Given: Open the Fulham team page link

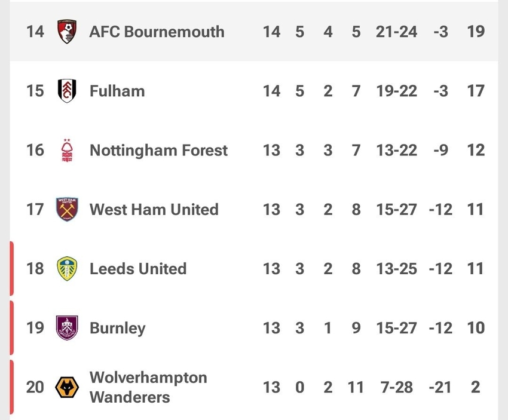Looking at the screenshot, I should point(117,91).
